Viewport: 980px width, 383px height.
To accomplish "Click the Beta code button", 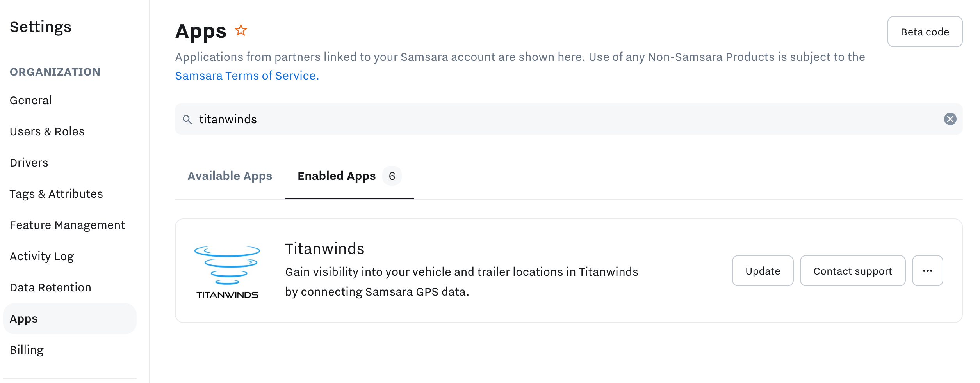I will coord(924,32).
